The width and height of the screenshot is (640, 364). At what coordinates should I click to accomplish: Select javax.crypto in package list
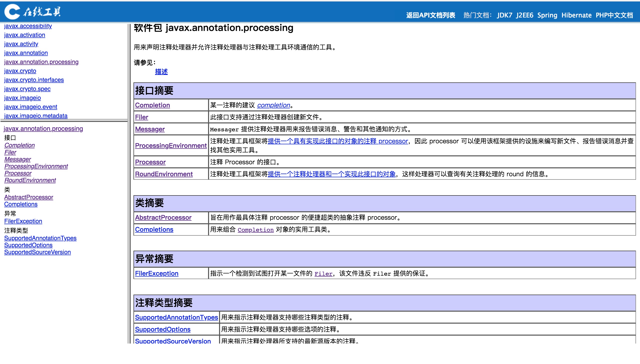[x=20, y=71]
